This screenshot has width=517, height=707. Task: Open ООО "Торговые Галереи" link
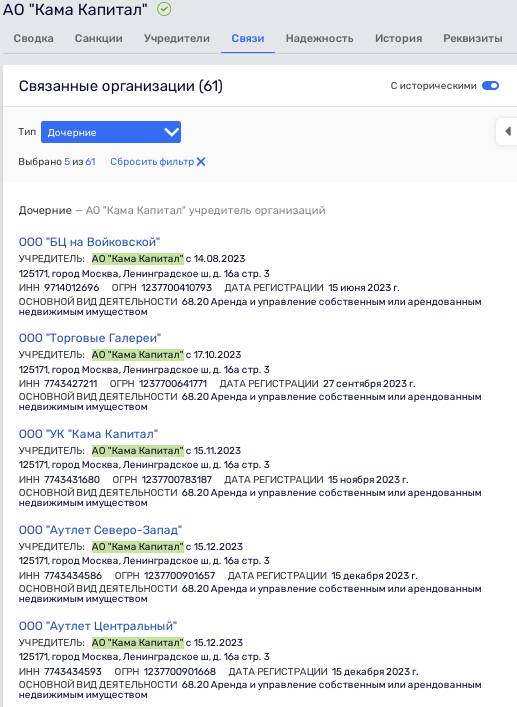[x=90, y=338]
